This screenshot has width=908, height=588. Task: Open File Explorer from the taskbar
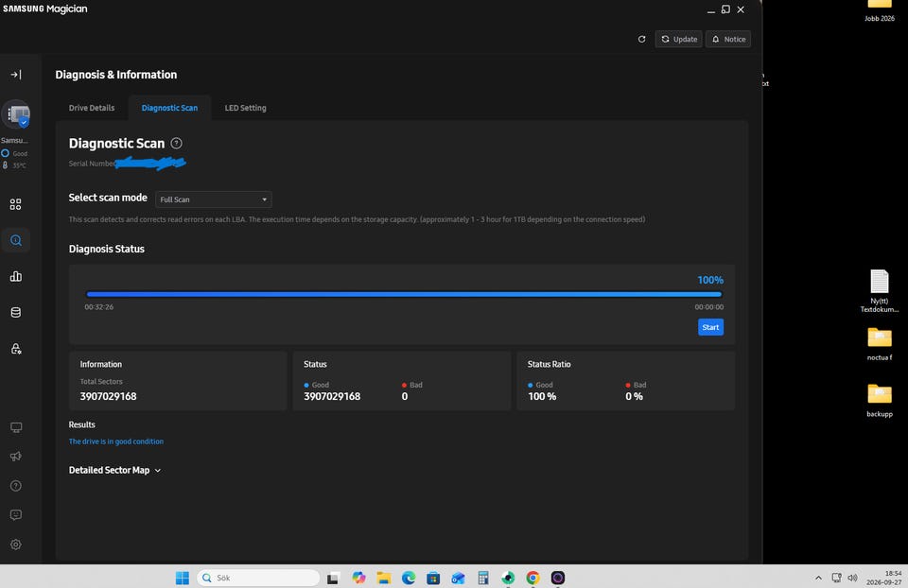pyautogui.click(x=383, y=578)
